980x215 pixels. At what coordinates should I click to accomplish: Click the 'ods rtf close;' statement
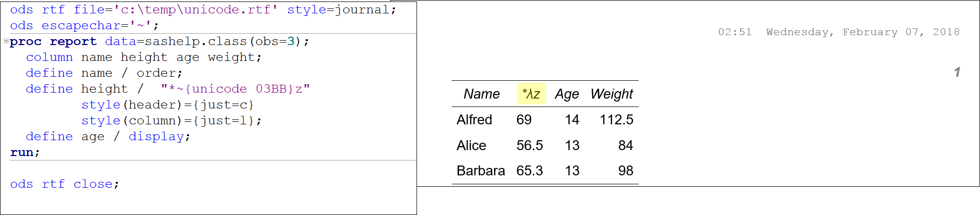pos(64,184)
